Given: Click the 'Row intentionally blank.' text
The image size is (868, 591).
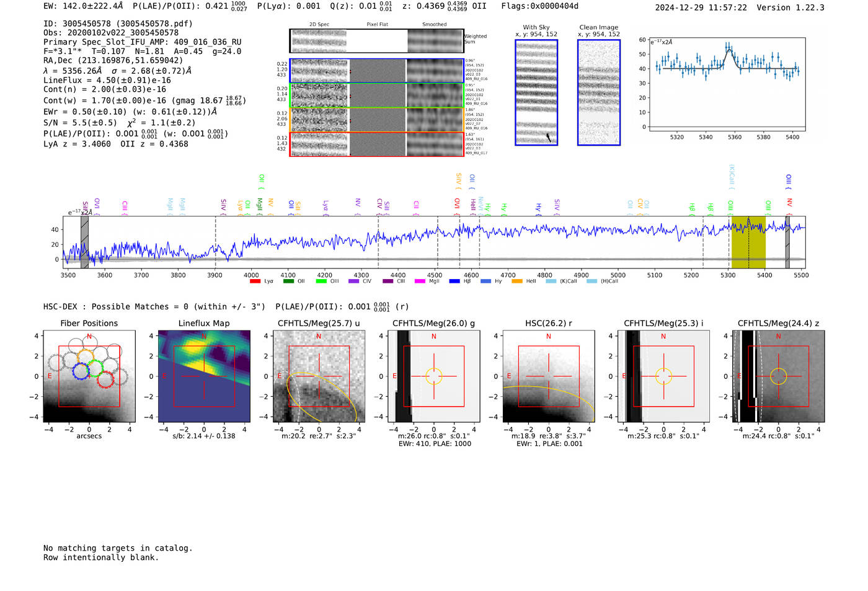Looking at the screenshot, I should pyautogui.click(x=101, y=558).
